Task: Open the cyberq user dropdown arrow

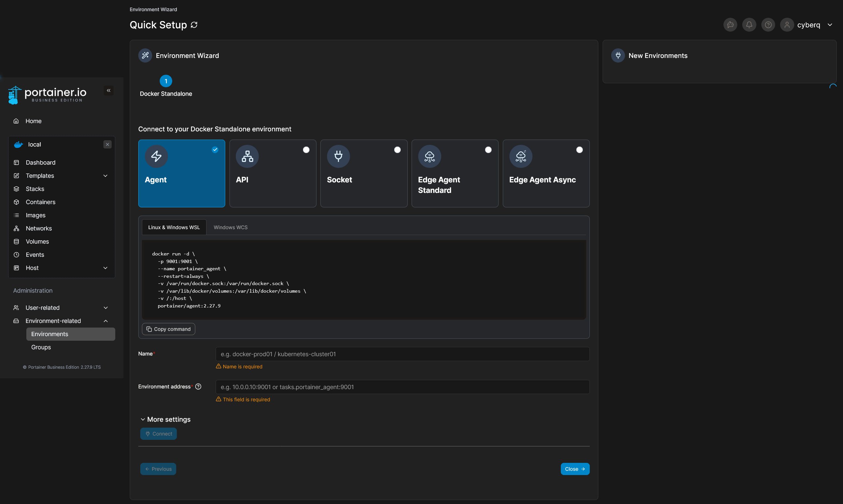Action: 830,25
